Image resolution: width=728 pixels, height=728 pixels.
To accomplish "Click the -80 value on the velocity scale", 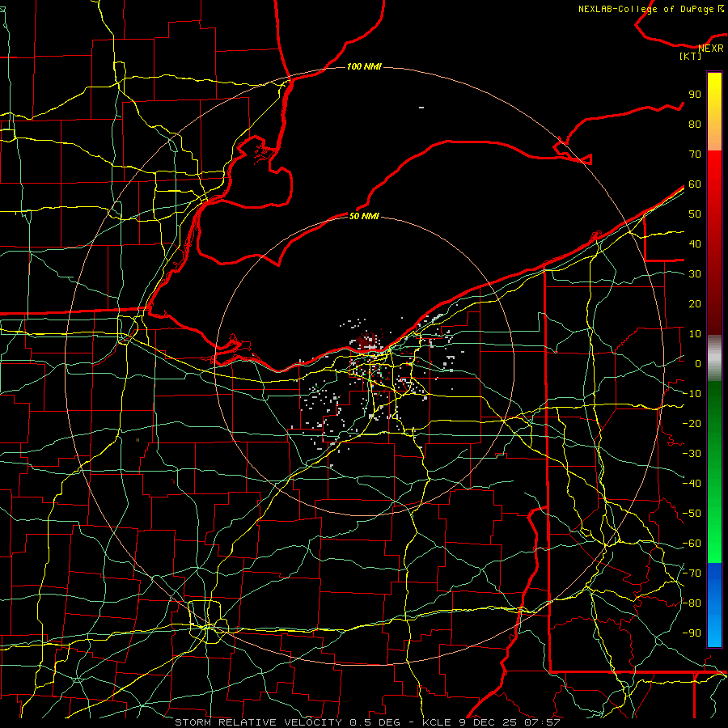I will (x=692, y=603).
